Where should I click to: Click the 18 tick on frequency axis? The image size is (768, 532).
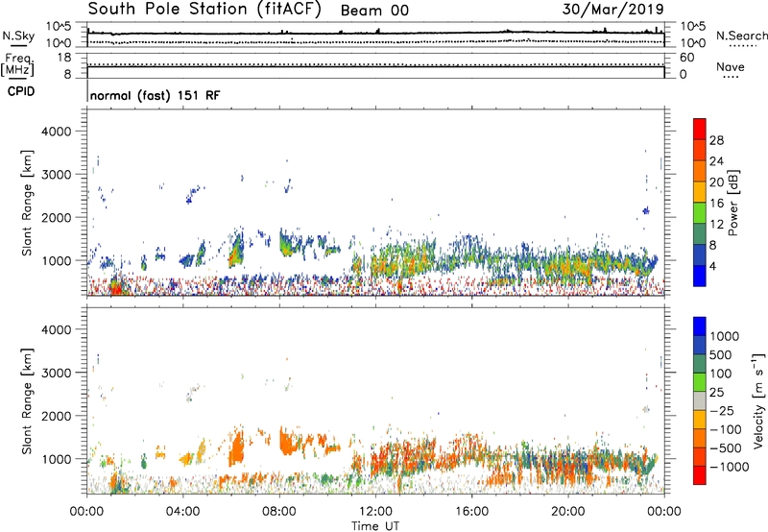(x=64, y=58)
